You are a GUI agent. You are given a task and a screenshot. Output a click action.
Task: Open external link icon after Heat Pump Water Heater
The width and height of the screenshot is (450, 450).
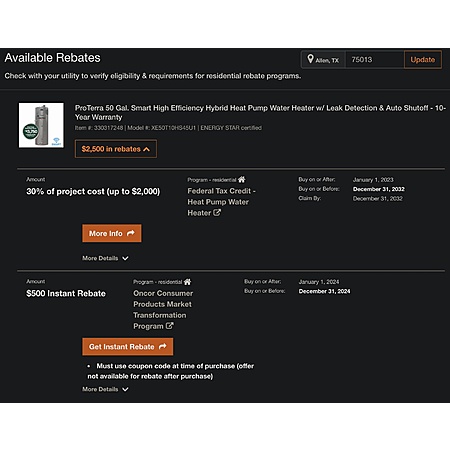coord(217,212)
